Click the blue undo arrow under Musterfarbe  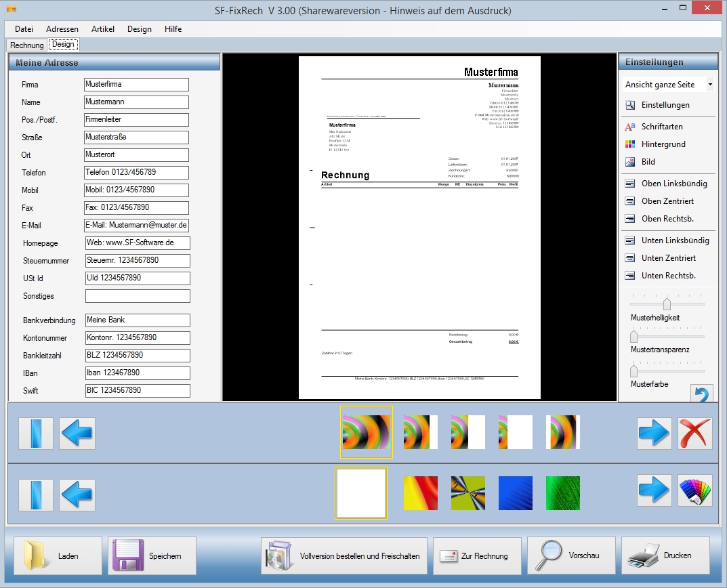[701, 393]
